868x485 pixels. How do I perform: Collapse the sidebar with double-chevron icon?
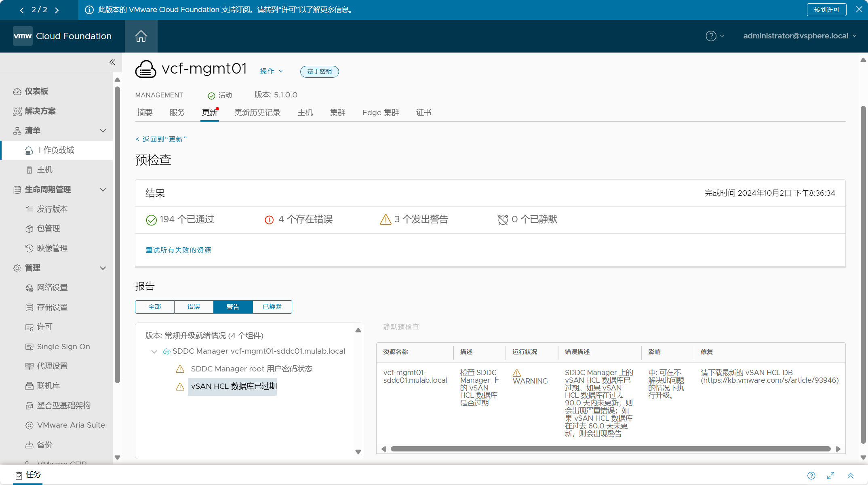click(112, 62)
